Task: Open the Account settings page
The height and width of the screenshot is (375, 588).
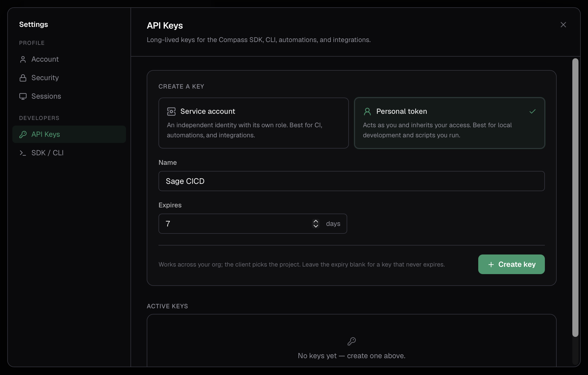Action: point(69,59)
